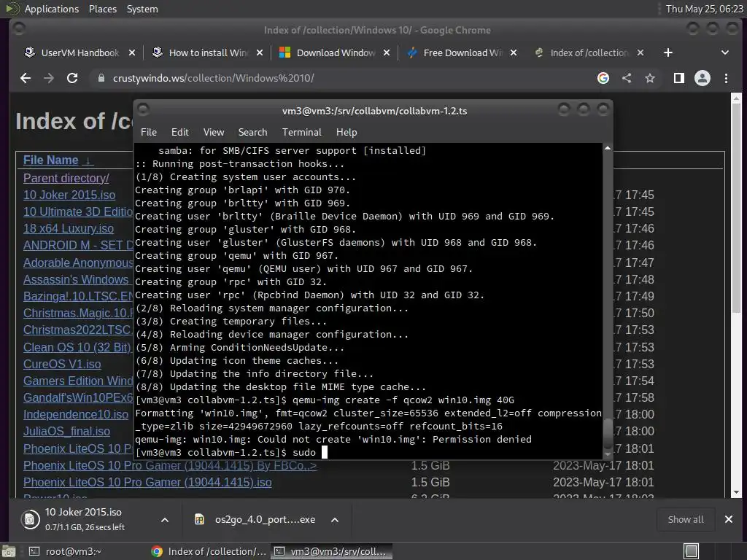Screen dimensions: 747x560
Task: Open the System menu
Action: tap(142, 9)
